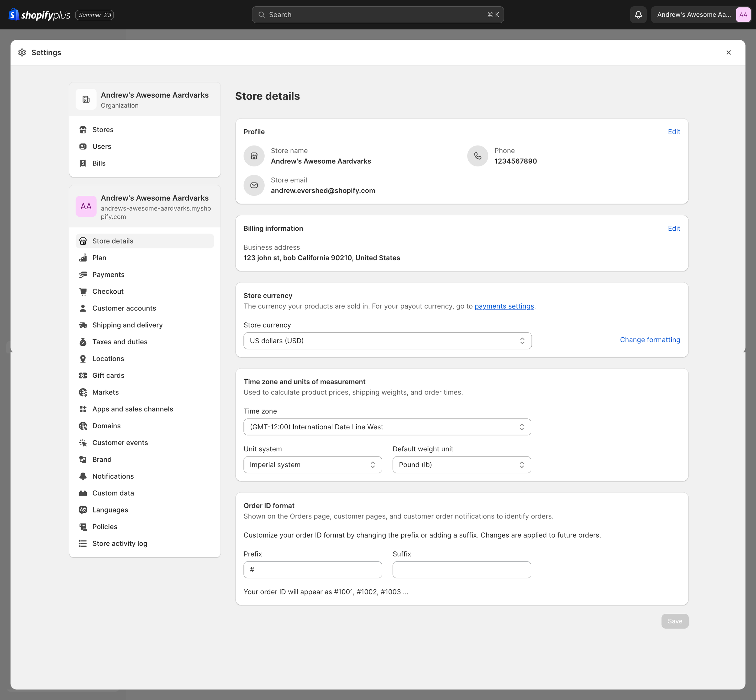Click the AA store avatar in top bar
This screenshot has height=700, width=756.
pos(743,15)
